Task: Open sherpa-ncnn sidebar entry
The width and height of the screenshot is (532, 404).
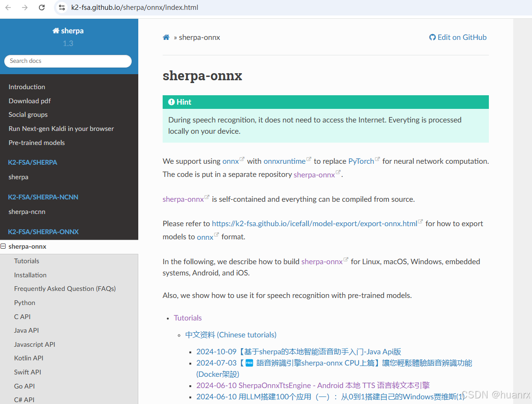Action: coord(27,212)
